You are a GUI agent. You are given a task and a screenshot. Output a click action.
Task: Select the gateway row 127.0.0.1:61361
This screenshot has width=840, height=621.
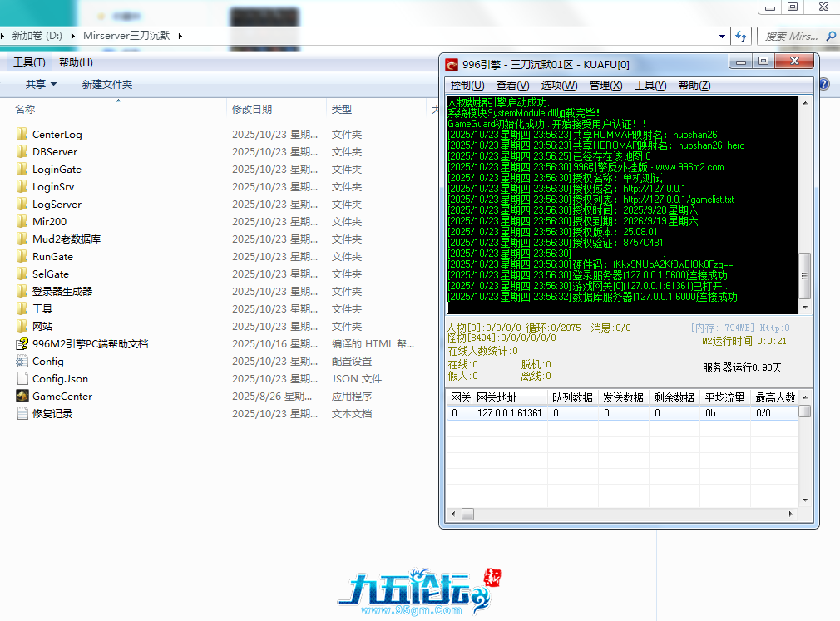click(509, 413)
